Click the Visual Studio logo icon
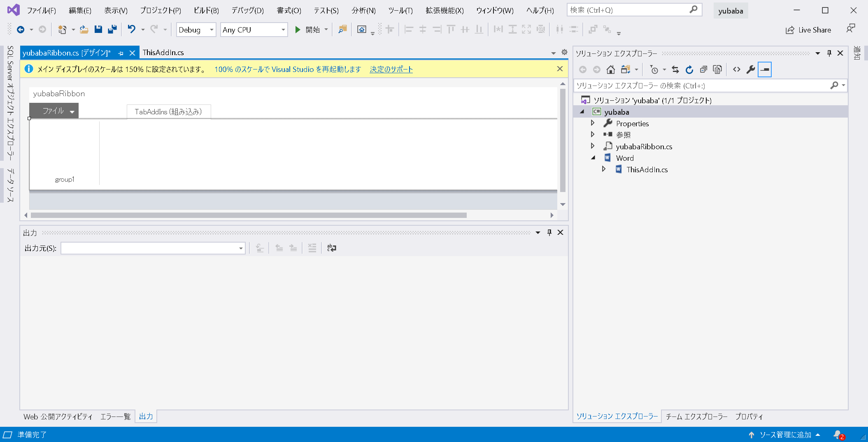868x442 pixels. 13,10
